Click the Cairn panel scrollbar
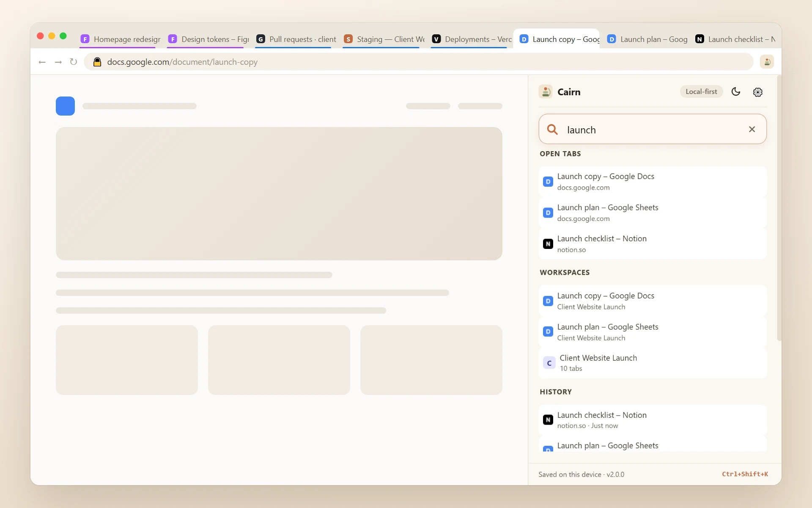Viewport: 812px width, 508px height. point(779,208)
